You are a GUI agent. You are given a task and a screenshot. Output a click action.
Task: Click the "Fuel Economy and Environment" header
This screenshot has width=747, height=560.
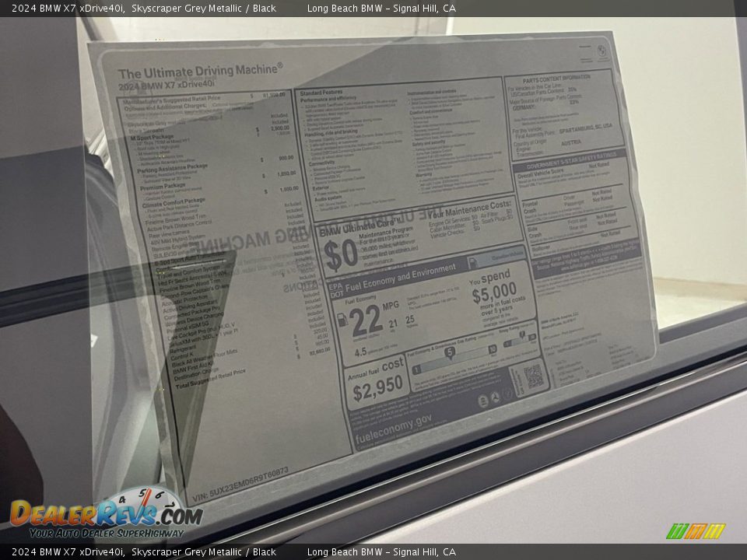click(x=401, y=278)
